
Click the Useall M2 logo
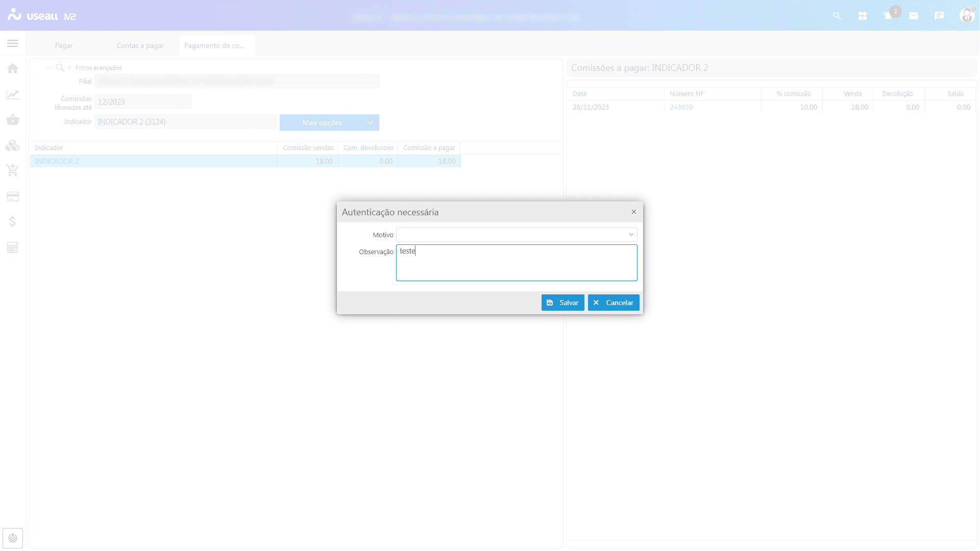coord(42,15)
